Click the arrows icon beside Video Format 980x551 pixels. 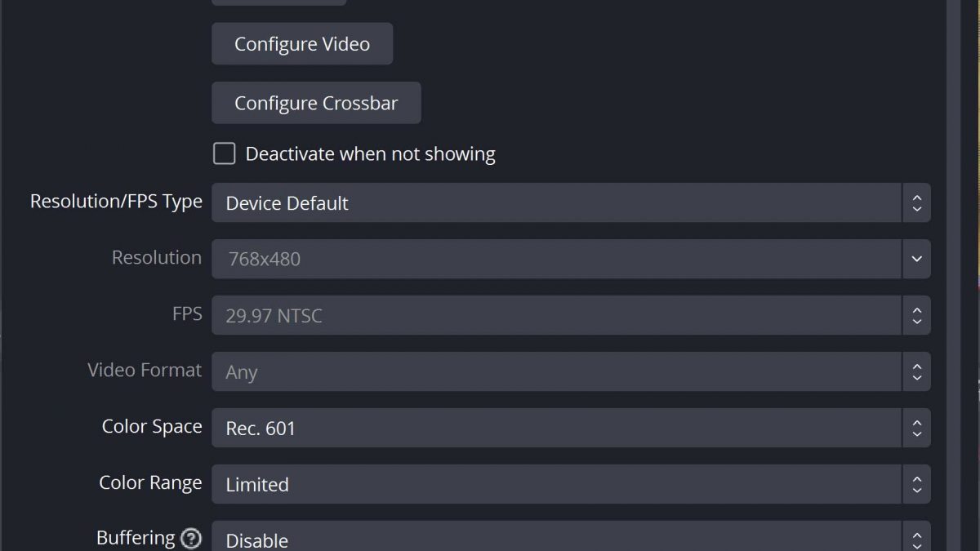pos(916,371)
